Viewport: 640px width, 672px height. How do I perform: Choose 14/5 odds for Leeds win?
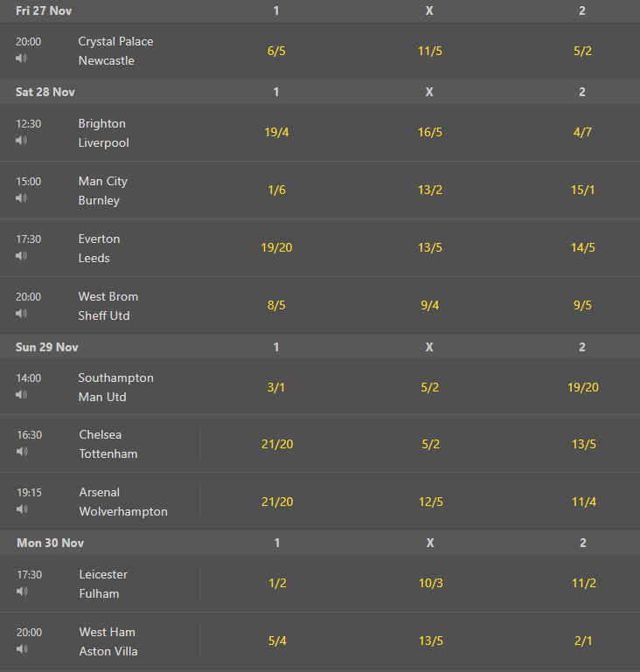(582, 247)
